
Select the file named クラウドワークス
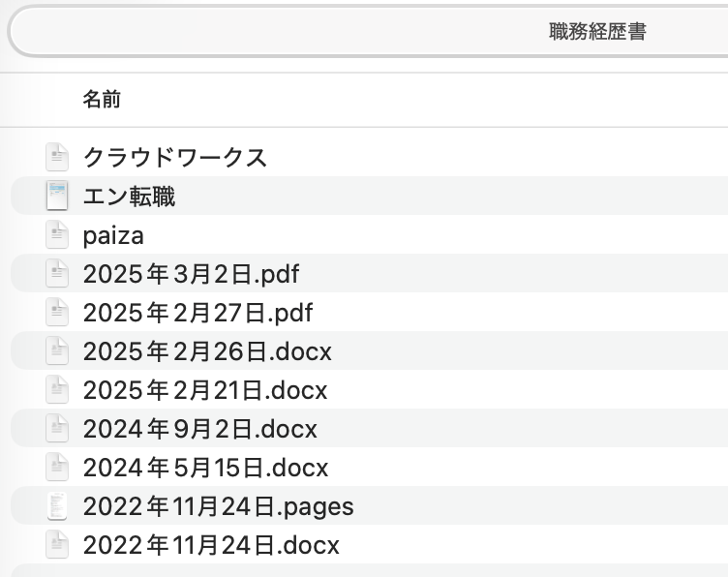[174, 157]
